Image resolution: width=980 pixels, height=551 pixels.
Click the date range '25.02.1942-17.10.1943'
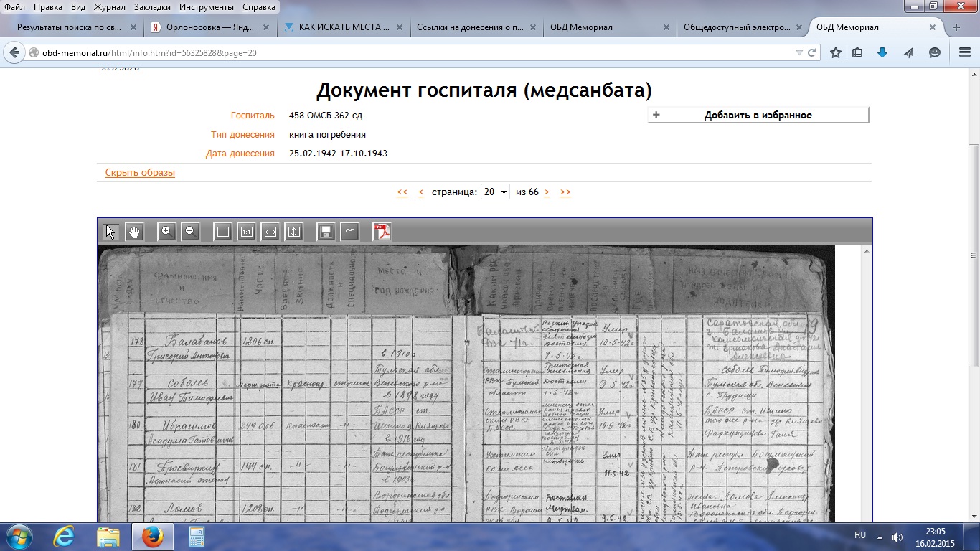click(x=338, y=154)
